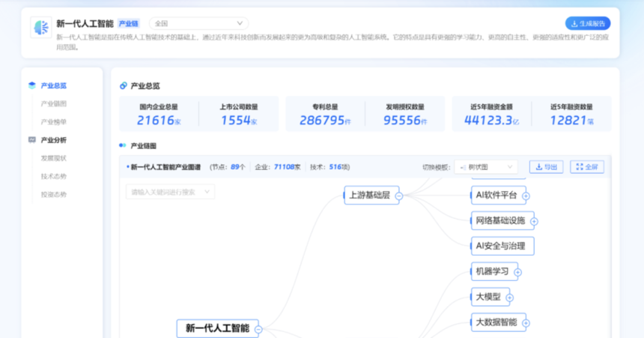Screen dimensions: 644x338
Task: Expand the 网络基础设施 node plus icon
Action: pos(534,222)
